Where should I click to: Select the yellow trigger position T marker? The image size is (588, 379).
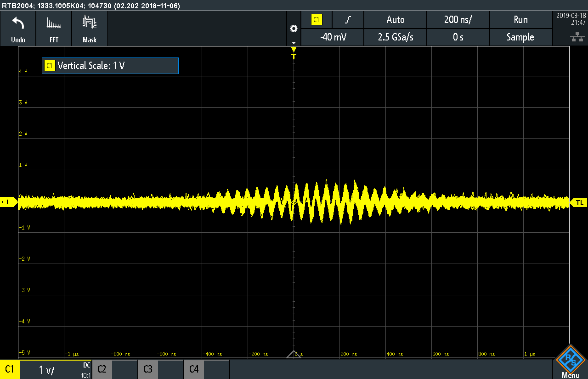click(294, 53)
